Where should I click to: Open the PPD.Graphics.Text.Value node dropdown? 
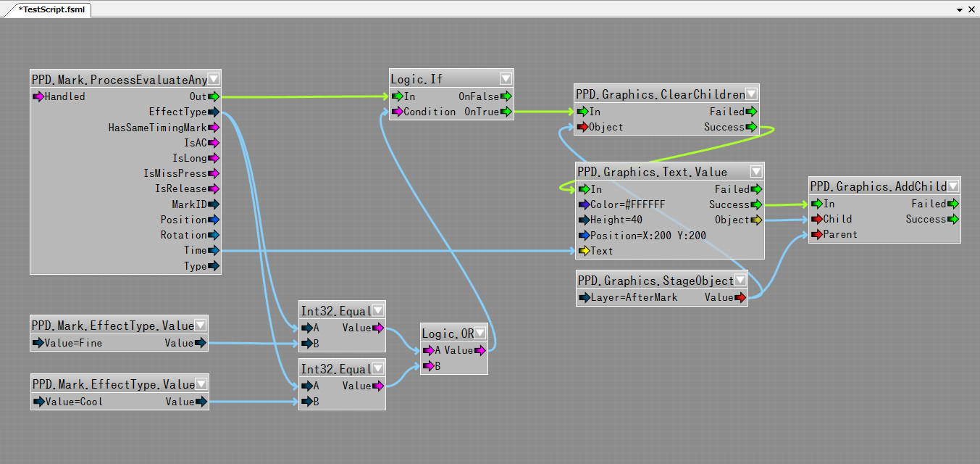[x=756, y=172]
